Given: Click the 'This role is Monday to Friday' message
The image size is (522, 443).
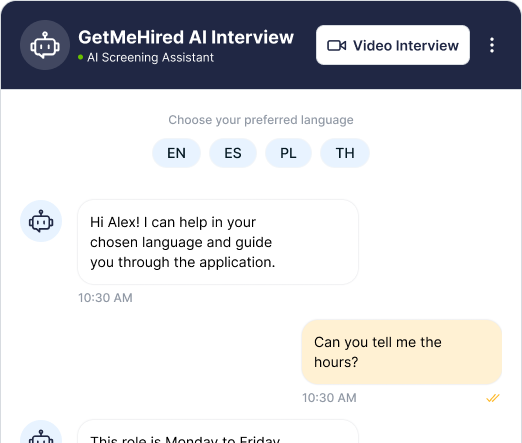Looking at the screenshot, I should click(x=218, y=431).
